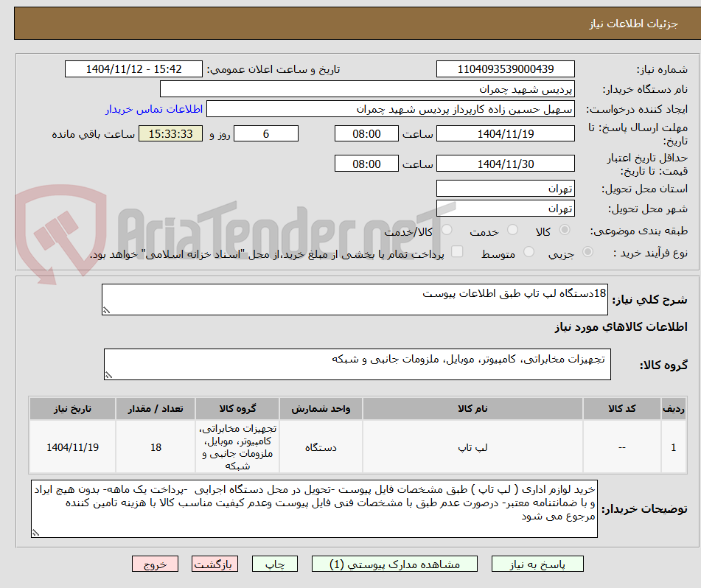This screenshot has height=588, width=701.
Task: Click the resize handle of توضیحات خریدار box
Action: (x=36, y=533)
